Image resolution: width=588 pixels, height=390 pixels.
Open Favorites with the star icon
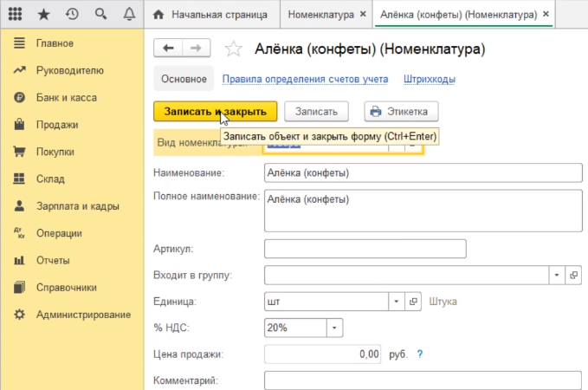click(x=44, y=15)
